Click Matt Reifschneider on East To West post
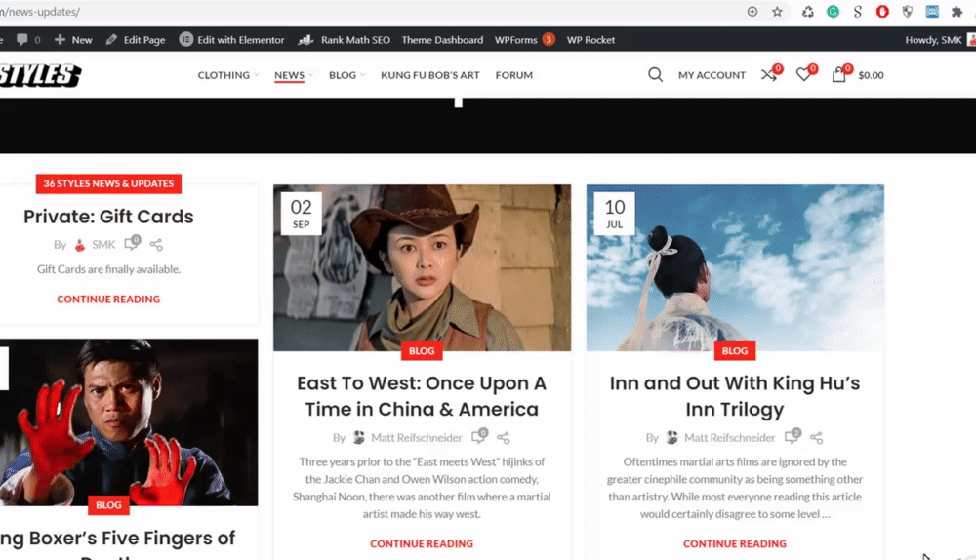This screenshot has height=560, width=976. coord(417,437)
